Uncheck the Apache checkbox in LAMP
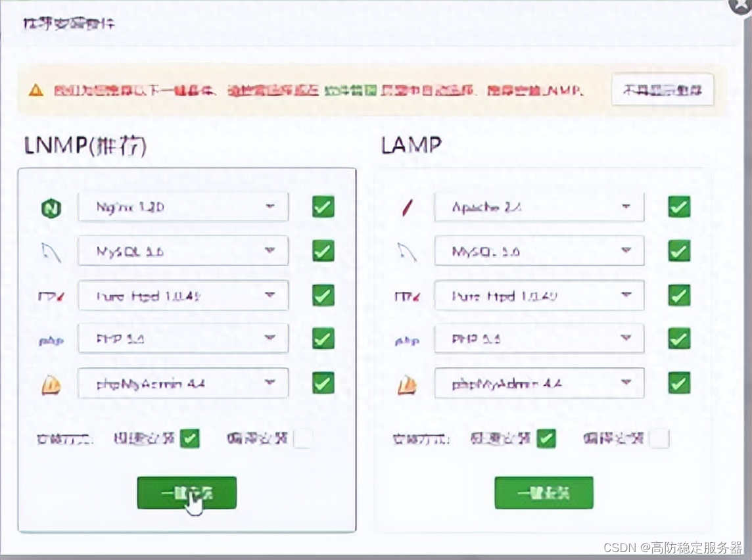752x560 pixels. [x=679, y=206]
